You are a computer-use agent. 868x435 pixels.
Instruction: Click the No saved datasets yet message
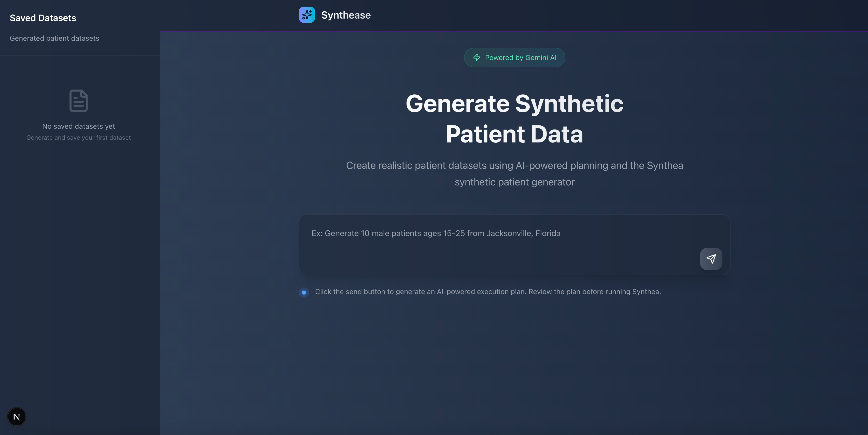tap(78, 126)
